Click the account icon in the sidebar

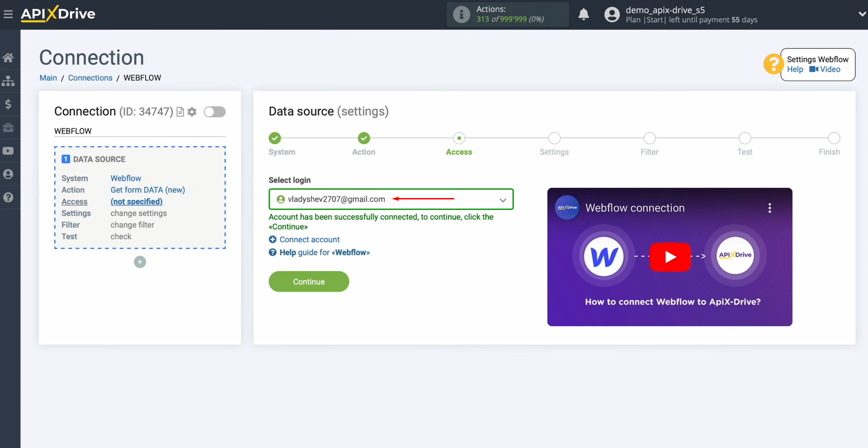9,174
